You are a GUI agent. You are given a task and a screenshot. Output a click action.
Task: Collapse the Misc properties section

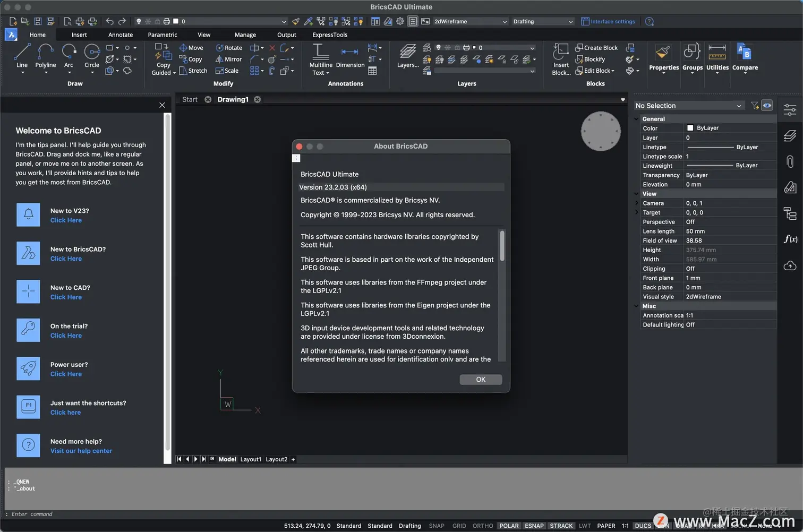pyautogui.click(x=637, y=306)
